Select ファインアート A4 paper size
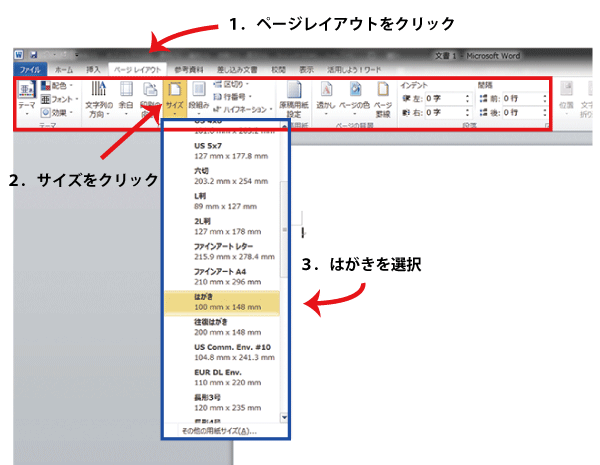The height and width of the screenshot is (465, 600). pyautogui.click(x=222, y=277)
